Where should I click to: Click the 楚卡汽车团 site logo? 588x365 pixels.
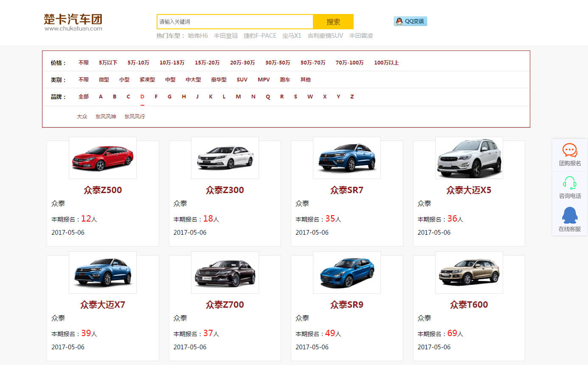click(73, 22)
